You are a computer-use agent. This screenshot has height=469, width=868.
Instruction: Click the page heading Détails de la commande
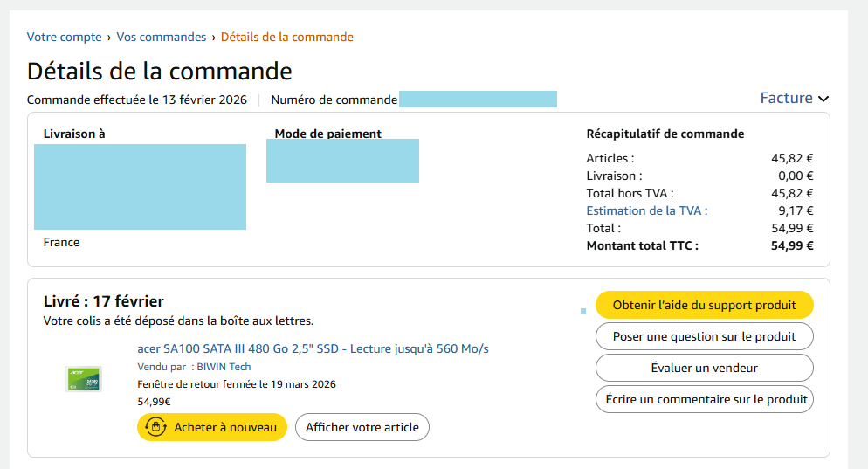pyautogui.click(x=160, y=71)
